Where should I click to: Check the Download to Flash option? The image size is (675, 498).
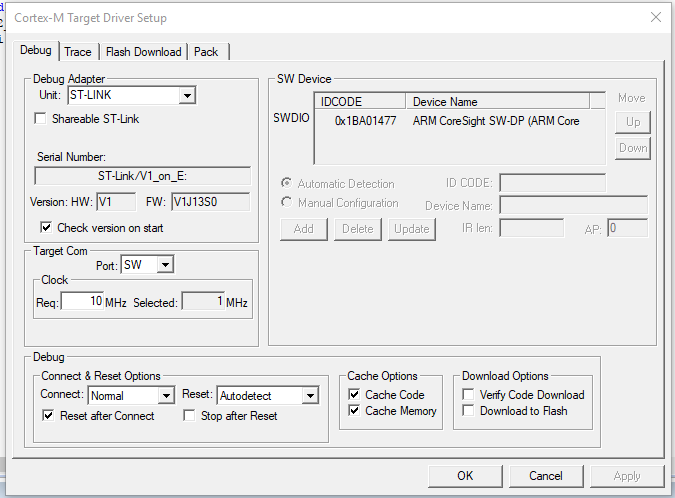coord(468,410)
